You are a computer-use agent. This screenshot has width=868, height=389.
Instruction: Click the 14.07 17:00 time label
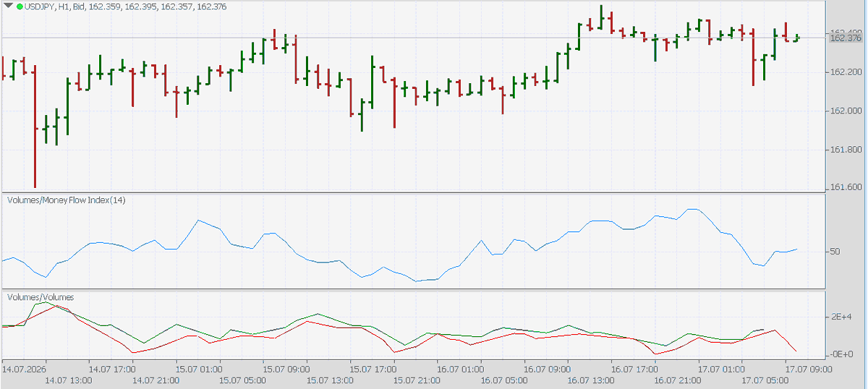tap(111, 369)
